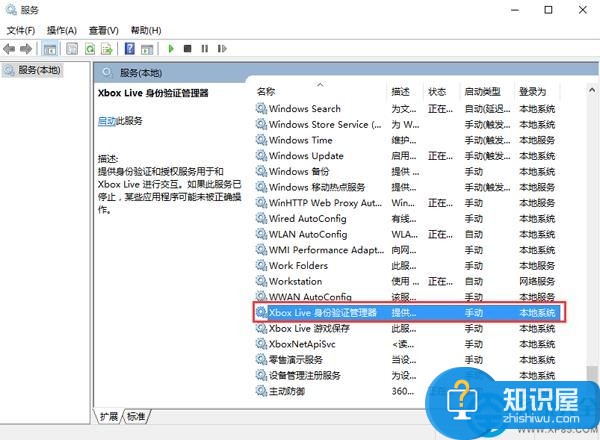The image size is (600, 440).
Task: Click the services window title bar icon
Action: pyautogui.click(x=11, y=10)
